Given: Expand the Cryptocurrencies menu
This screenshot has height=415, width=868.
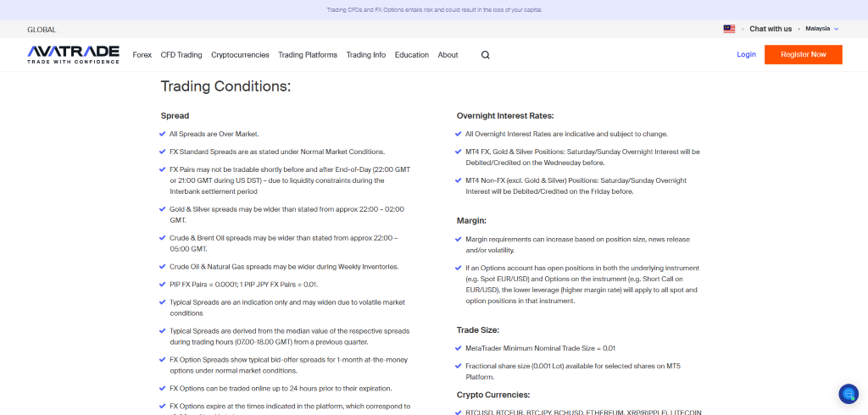Looking at the screenshot, I should (240, 55).
